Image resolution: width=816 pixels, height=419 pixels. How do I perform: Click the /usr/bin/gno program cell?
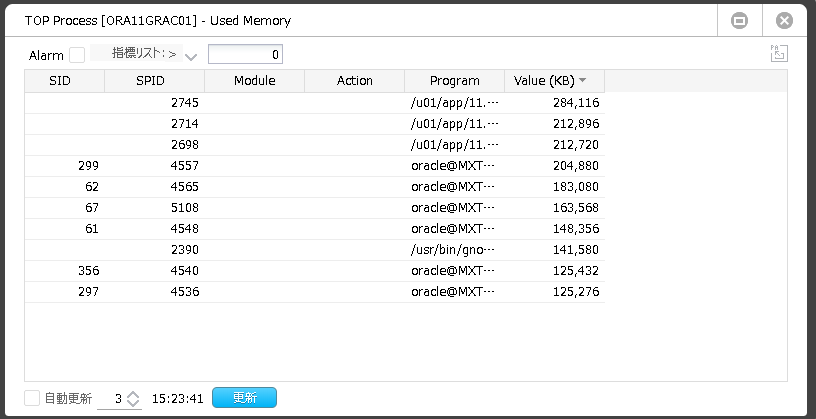(454, 250)
